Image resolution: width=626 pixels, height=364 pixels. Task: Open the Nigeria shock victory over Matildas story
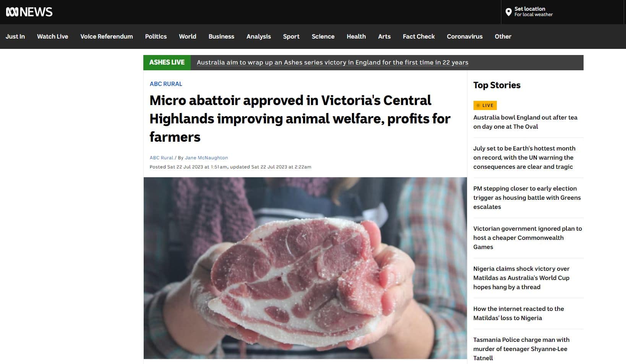521,278
